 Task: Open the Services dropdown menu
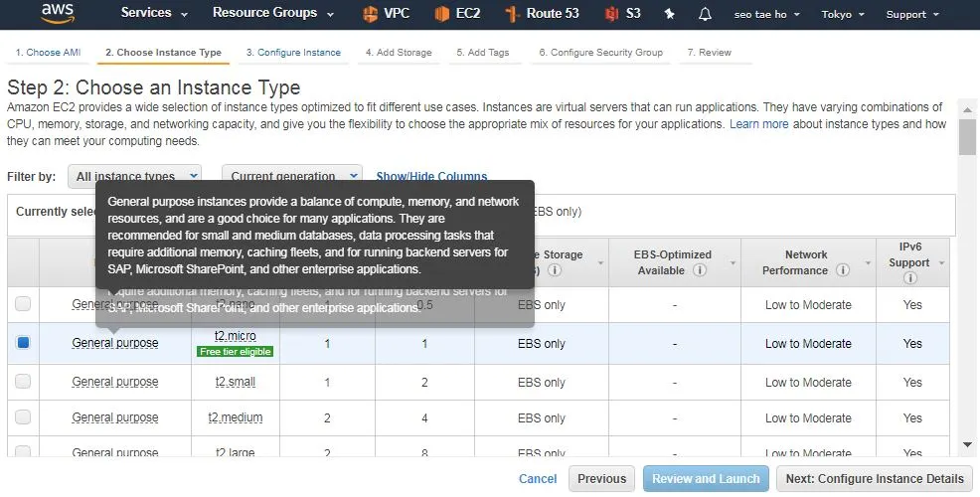[154, 13]
